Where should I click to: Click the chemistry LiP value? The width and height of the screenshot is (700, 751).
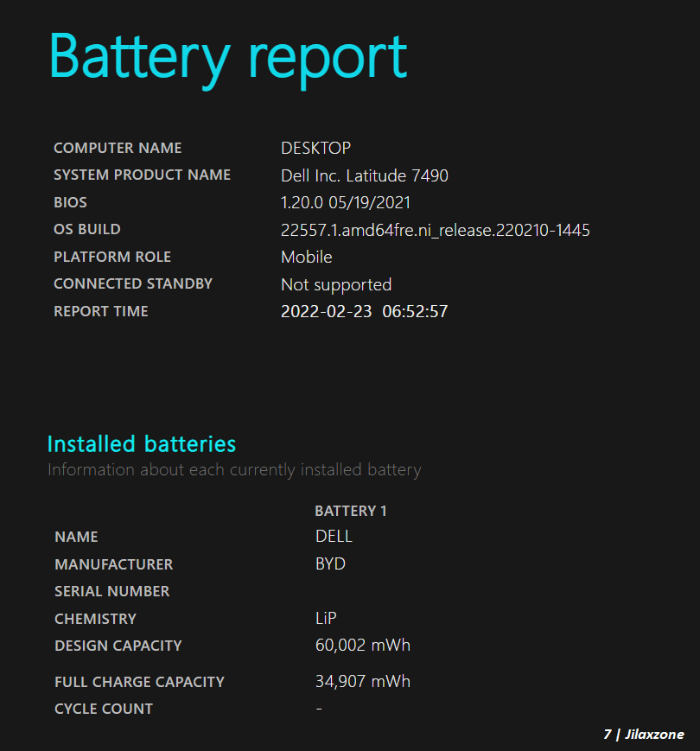tap(326, 618)
